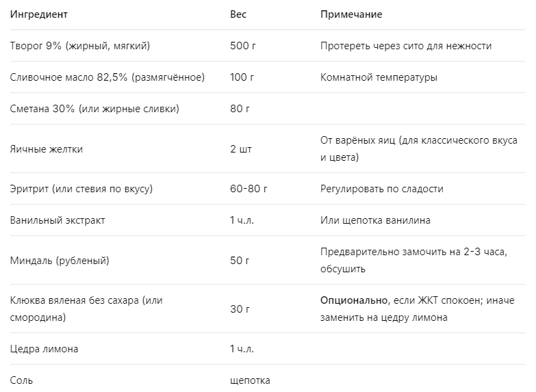
Task: Click the bold Опционально text
Action: point(354,300)
